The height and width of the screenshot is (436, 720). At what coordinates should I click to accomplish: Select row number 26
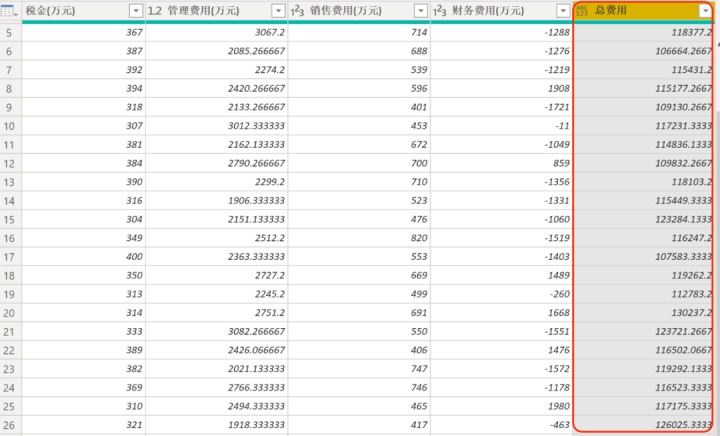tap(9, 425)
